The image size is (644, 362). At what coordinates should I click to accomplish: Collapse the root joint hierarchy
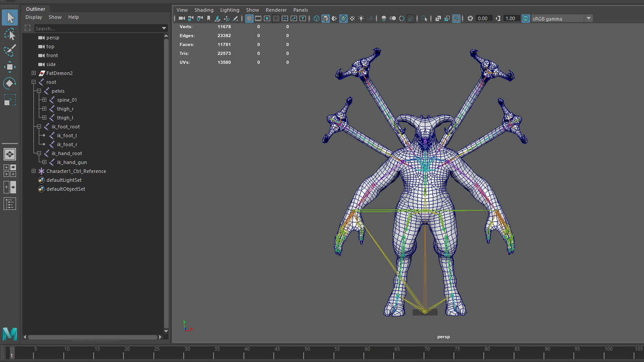click(34, 82)
